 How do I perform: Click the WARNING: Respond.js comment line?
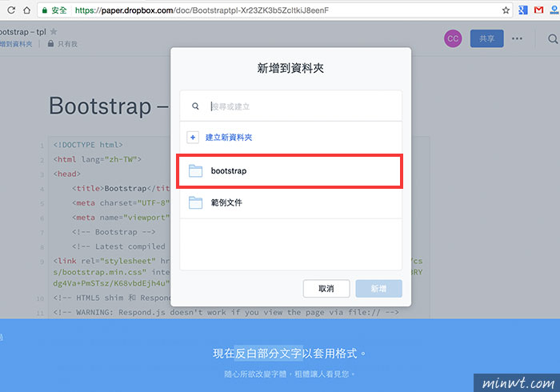tap(226, 312)
